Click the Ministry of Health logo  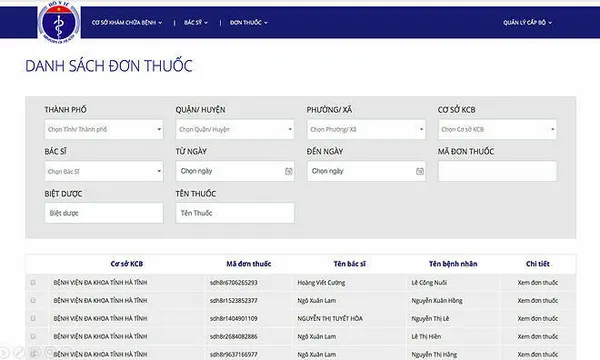(59, 21)
